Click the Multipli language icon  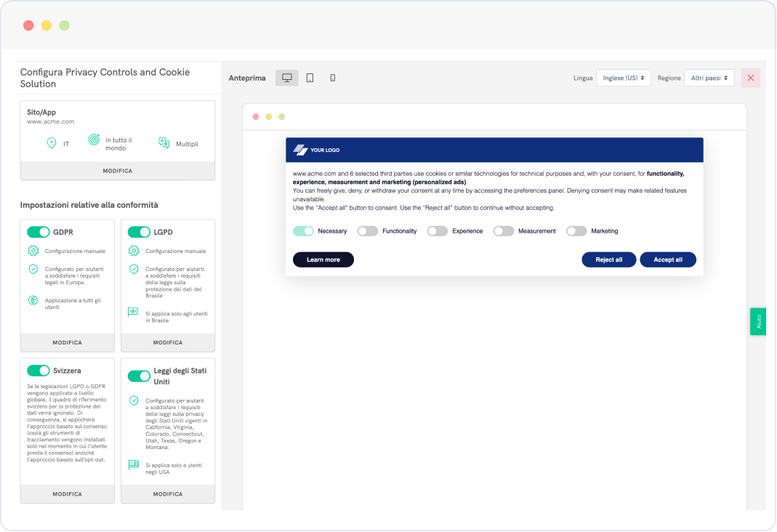point(164,143)
